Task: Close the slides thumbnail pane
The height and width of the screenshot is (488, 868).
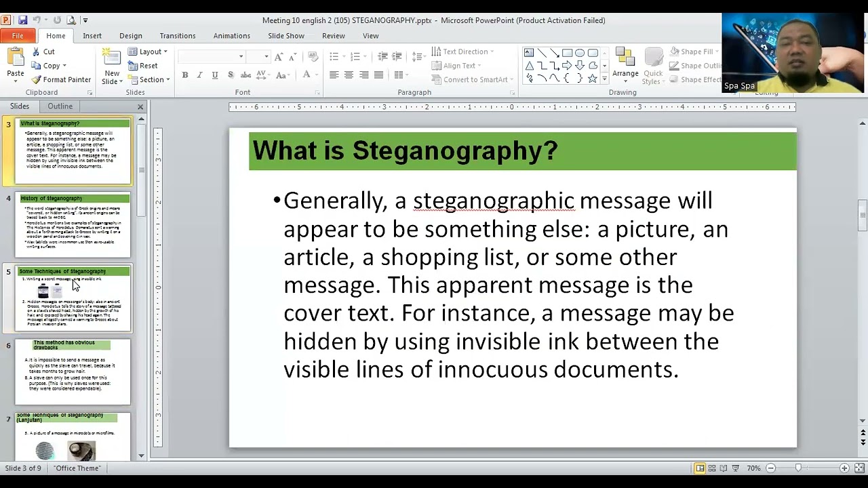Action: pos(140,107)
